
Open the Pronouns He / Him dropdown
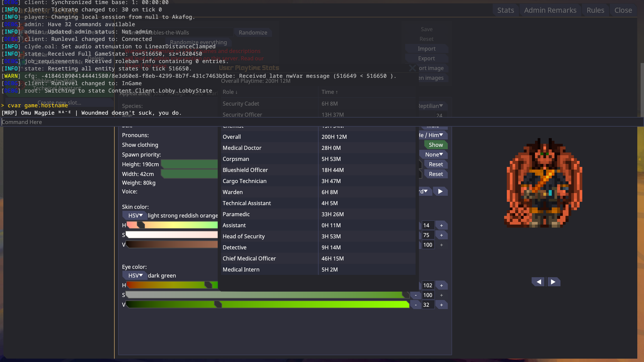[x=433, y=135]
